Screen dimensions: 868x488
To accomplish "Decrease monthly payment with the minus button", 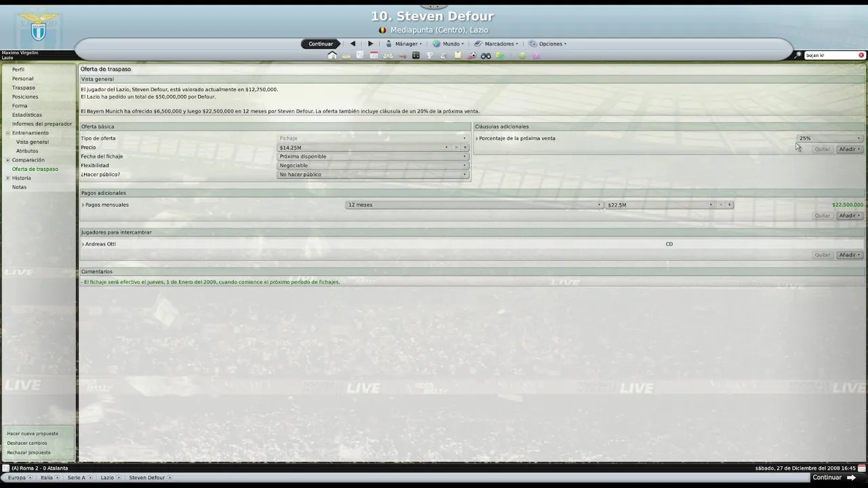I will click(x=721, y=205).
